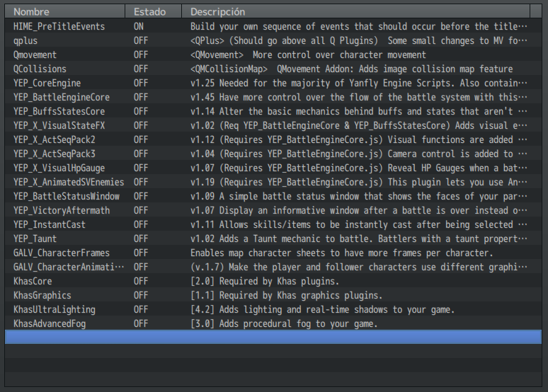Select the YEP_BattleStatusWindow plugin name
Screen dimensions: 548x392
coord(66,196)
